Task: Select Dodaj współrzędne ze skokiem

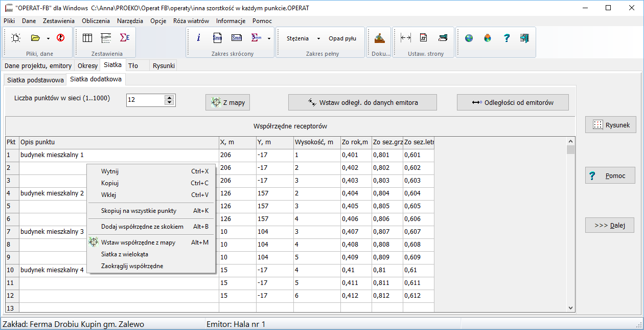Action: 151,227
